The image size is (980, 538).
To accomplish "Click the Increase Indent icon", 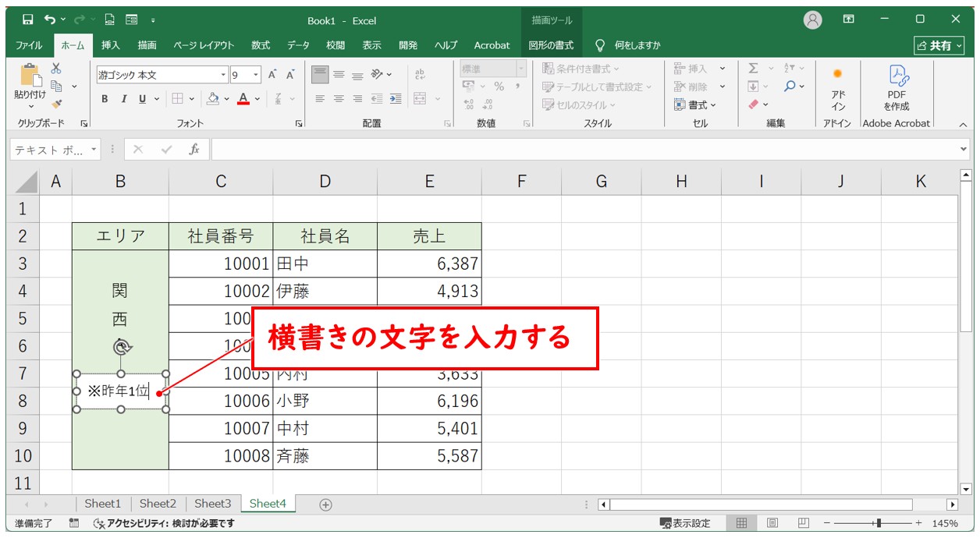I will point(396,99).
